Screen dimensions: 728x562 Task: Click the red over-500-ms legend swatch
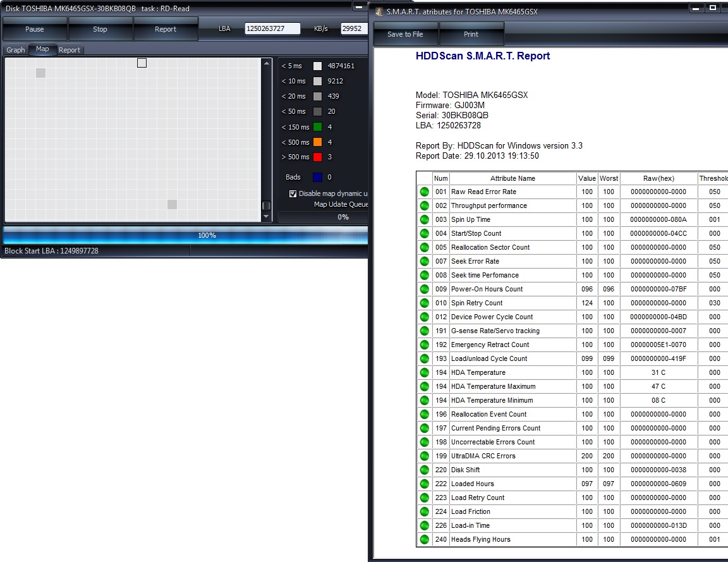[318, 157]
